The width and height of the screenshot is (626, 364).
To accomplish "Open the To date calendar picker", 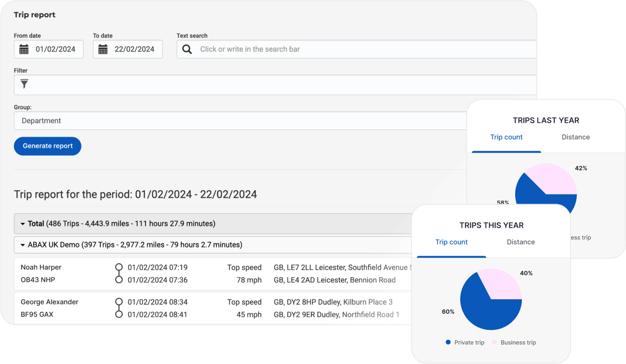I will coord(102,49).
